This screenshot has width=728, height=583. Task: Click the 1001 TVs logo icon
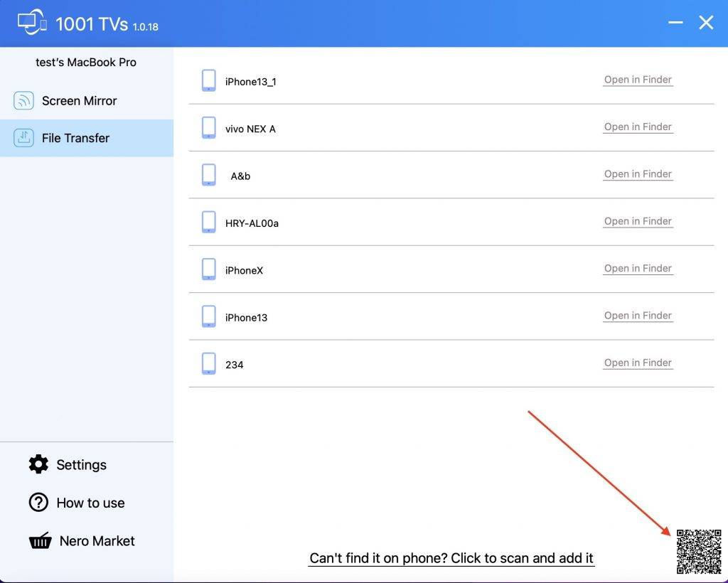click(x=32, y=23)
